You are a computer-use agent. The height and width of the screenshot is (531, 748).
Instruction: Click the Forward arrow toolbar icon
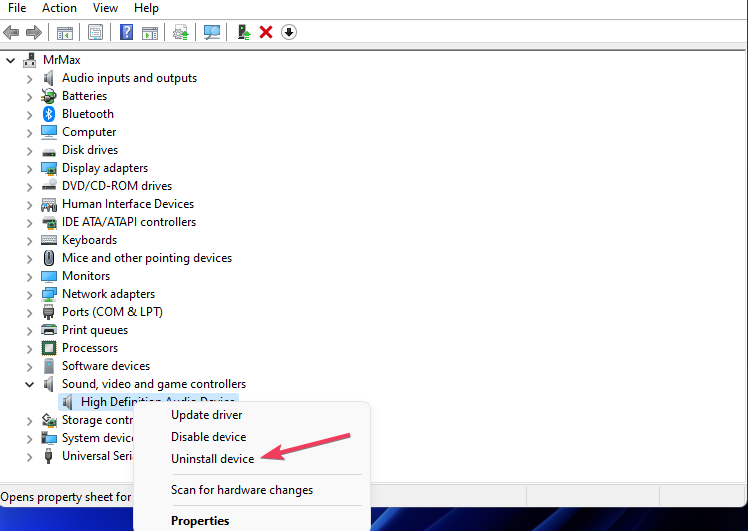pyautogui.click(x=33, y=32)
